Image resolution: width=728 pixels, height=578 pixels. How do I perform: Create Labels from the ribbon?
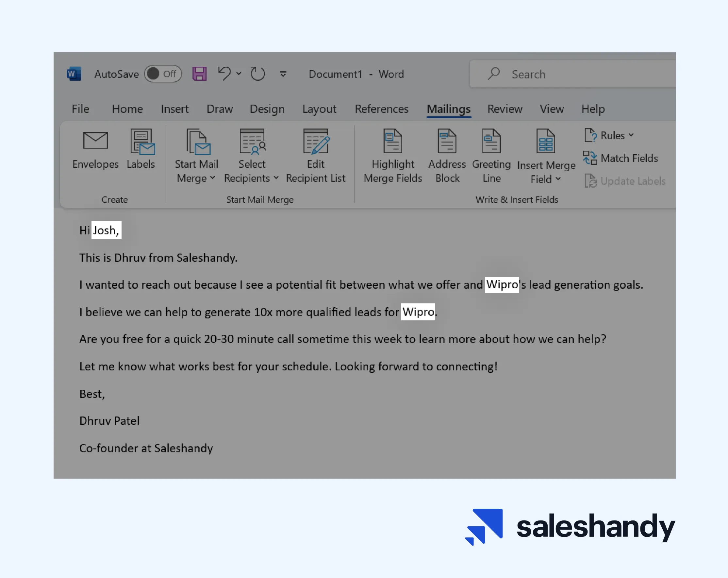pos(141,149)
